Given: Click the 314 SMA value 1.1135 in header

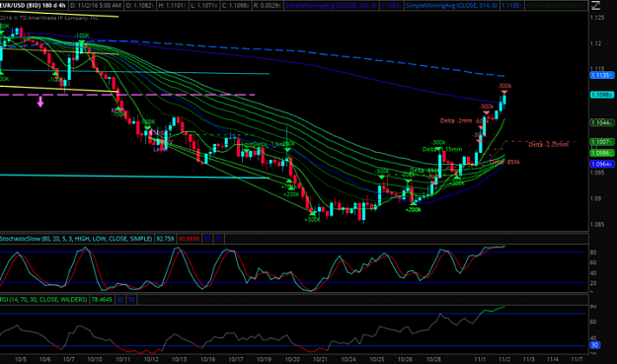Looking at the screenshot, I should (511, 6).
